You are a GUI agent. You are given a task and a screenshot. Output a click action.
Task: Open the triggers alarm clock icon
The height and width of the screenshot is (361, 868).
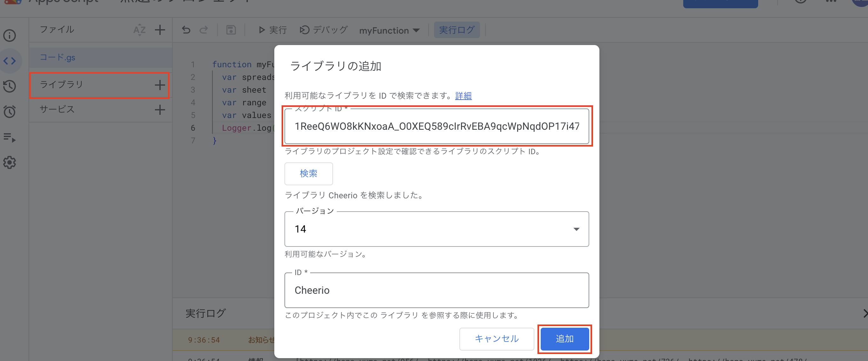coord(10,111)
